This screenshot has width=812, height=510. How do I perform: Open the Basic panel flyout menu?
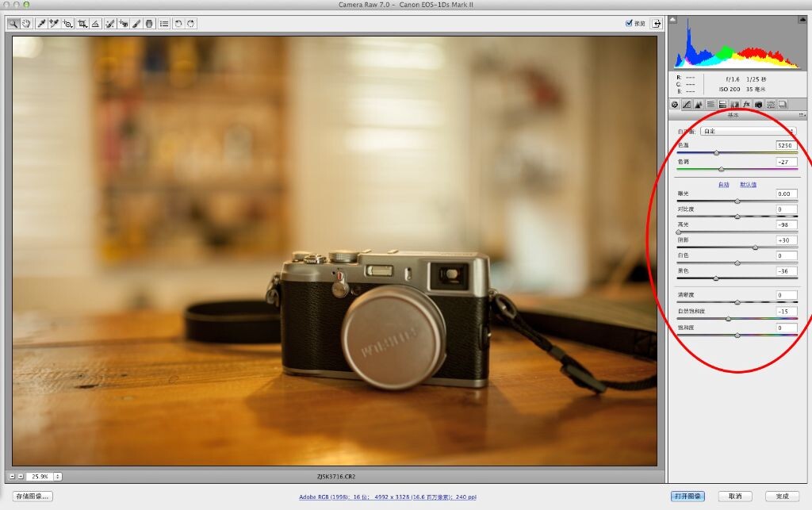point(802,115)
